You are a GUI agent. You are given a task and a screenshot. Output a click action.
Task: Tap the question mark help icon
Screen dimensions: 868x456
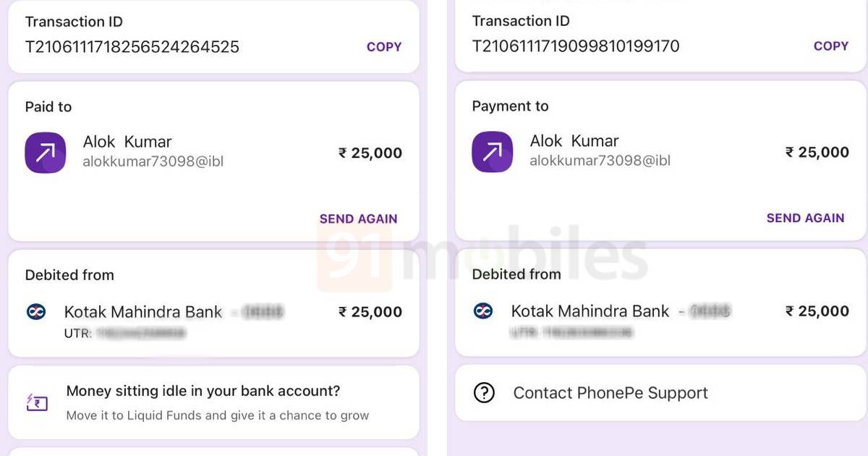pyautogui.click(x=484, y=393)
